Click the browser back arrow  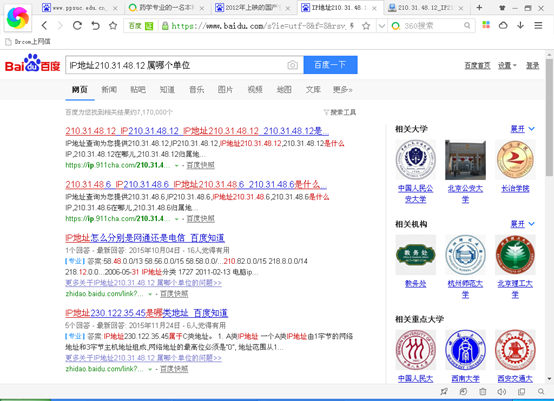[44, 25]
